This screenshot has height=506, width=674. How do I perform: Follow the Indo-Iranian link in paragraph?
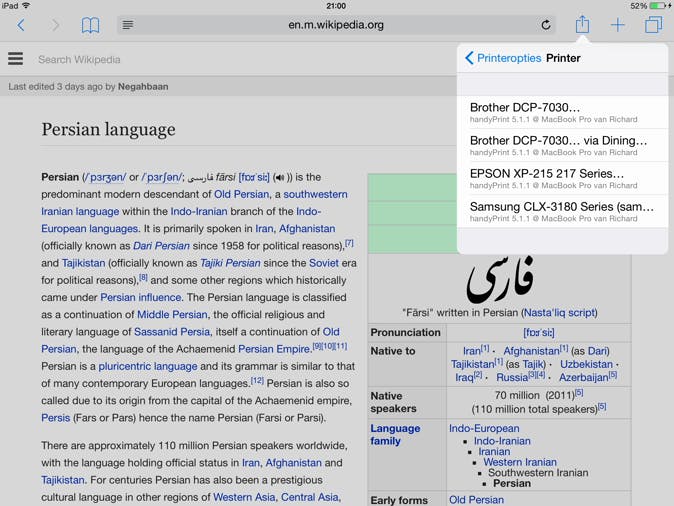tap(199, 212)
